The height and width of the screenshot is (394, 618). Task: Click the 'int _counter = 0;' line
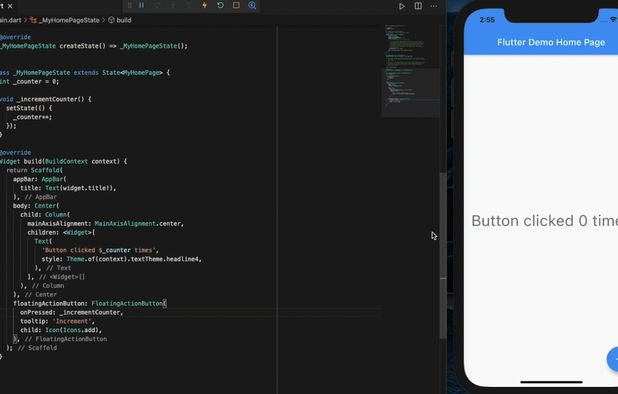(30, 82)
